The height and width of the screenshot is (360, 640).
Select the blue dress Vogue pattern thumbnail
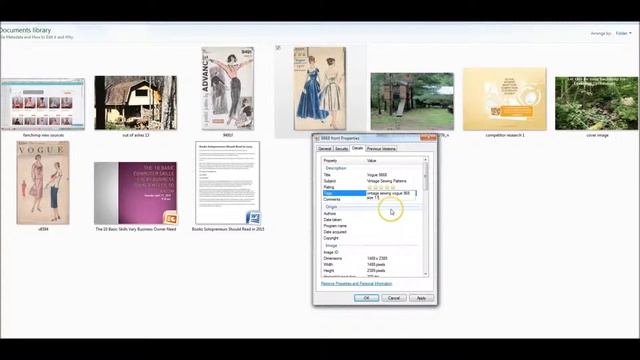(x=320, y=89)
